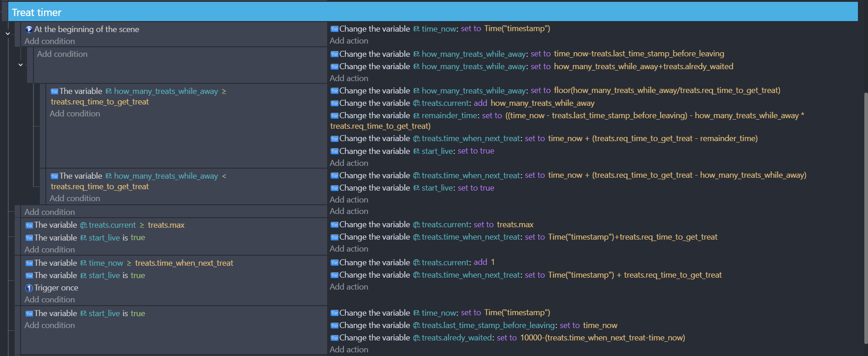
Task: Click the 'At the beginning of the scene' icon
Action: coord(29,29)
